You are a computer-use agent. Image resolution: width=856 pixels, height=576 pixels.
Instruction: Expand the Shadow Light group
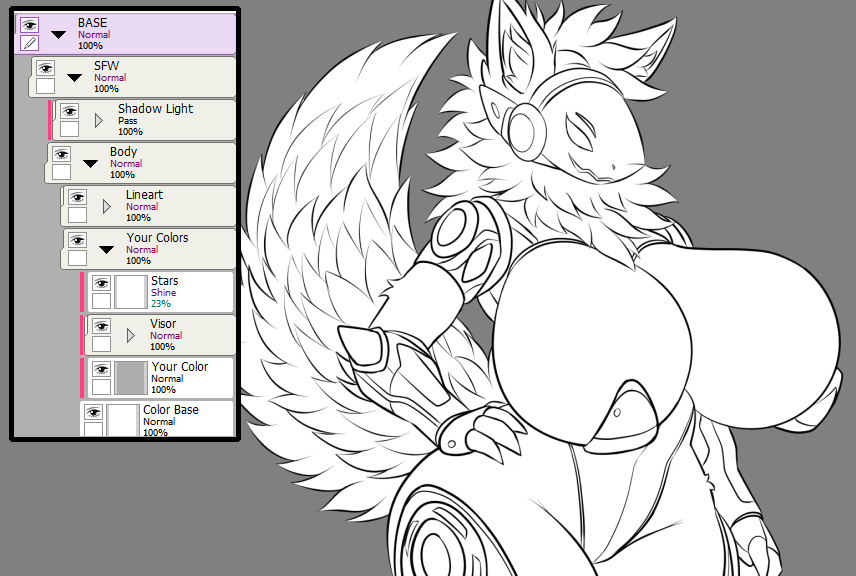click(x=99, y=120)
